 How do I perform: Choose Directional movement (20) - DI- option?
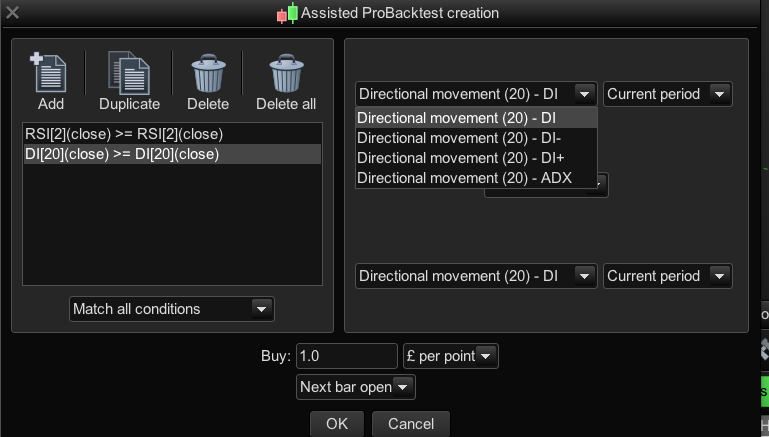pyautogui.click(x=476, y=138)
